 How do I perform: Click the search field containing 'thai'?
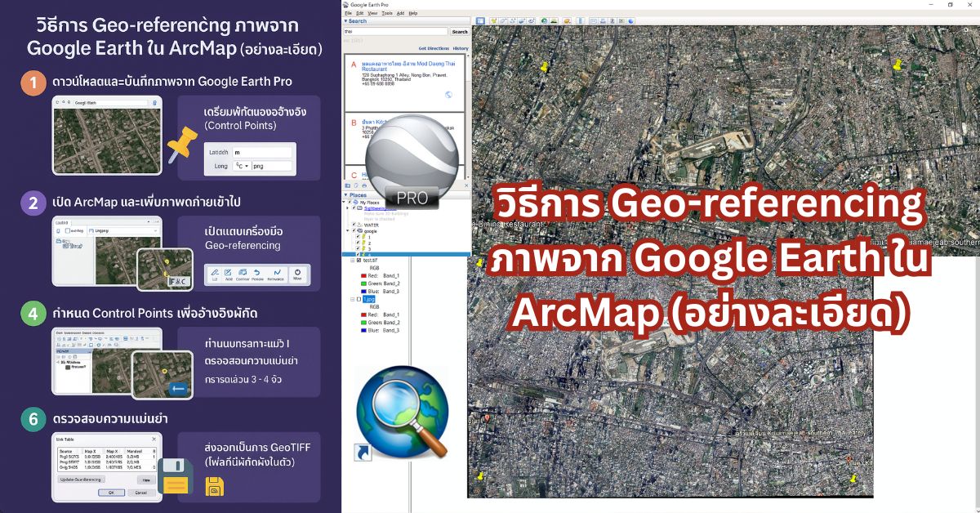click(x=396, y=32)
